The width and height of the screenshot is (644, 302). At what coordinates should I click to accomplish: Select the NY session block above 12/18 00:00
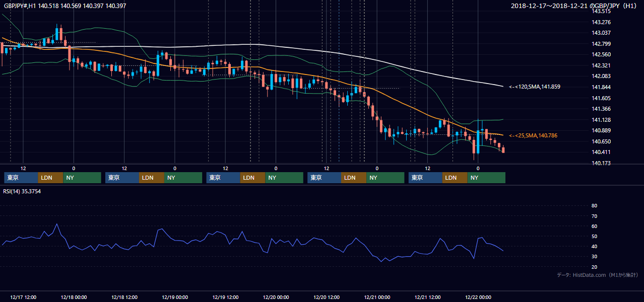[82, 178]
